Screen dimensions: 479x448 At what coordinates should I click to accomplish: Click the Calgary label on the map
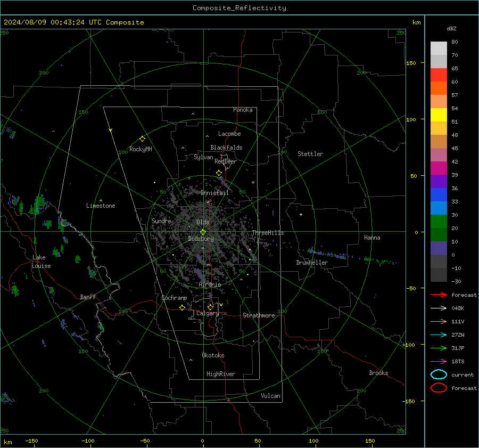click(x=208, y=313)
